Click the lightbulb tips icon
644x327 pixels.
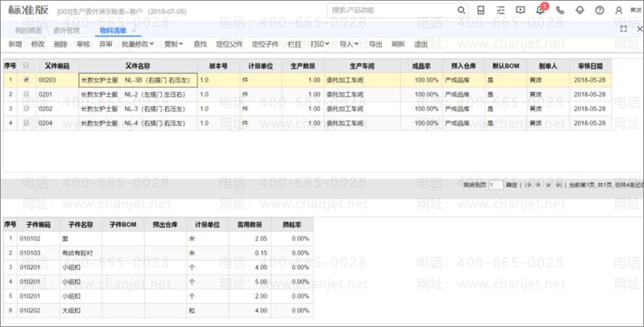[579, 10]
